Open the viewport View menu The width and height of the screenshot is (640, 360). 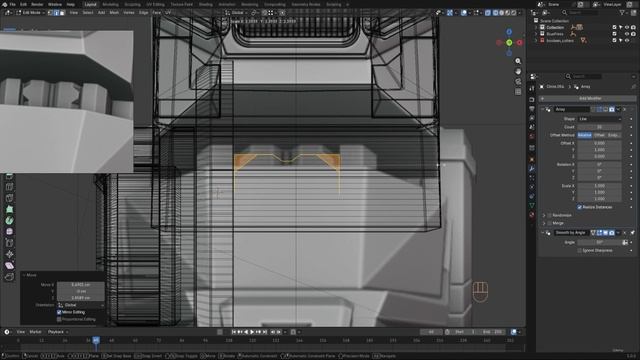pyautogui.click(x=73, y=13)
